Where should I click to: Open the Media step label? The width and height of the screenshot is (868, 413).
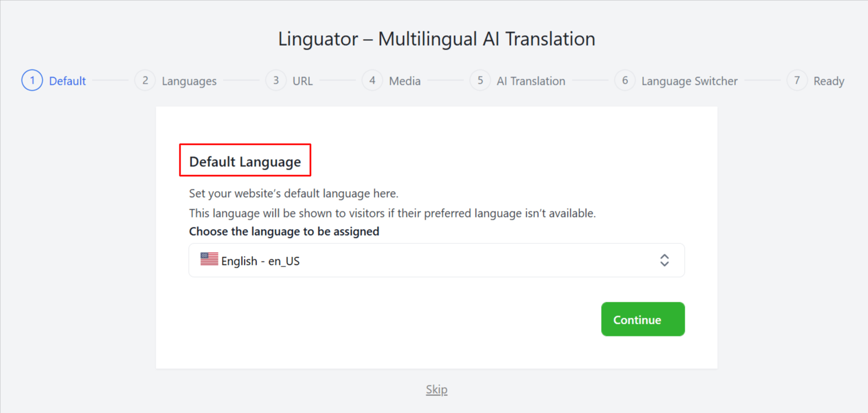[405, 81]
